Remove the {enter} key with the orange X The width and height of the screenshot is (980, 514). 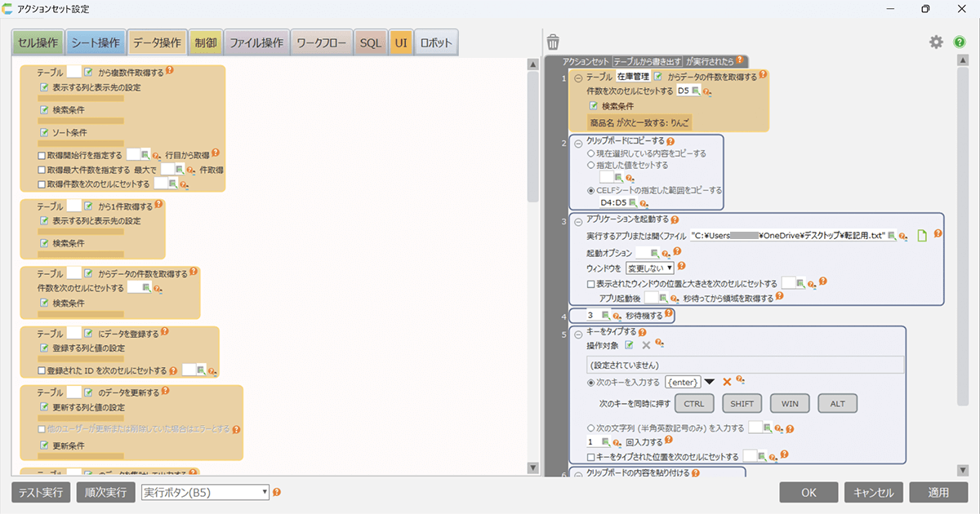pyautogui.click(x=726, y=382)
